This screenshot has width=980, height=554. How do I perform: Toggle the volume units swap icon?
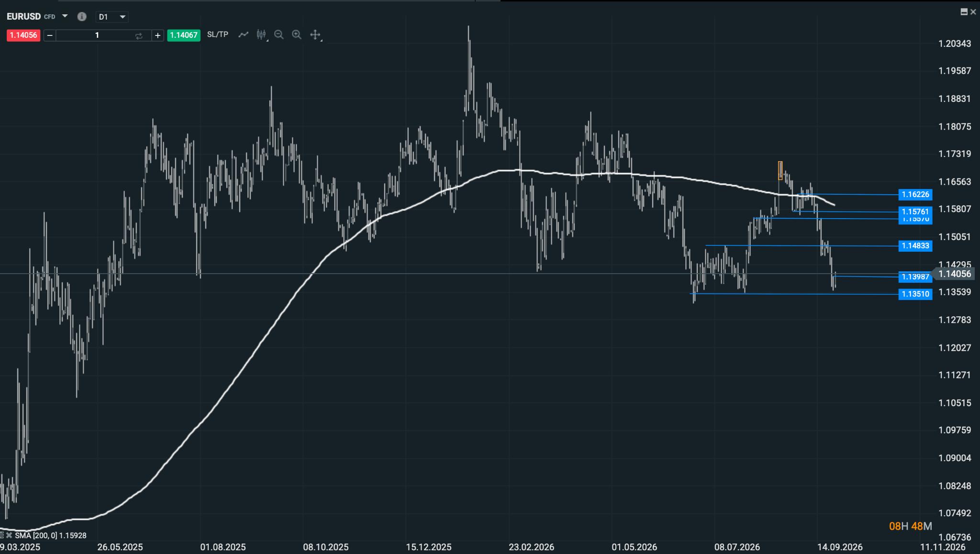(x=139, y=36)
